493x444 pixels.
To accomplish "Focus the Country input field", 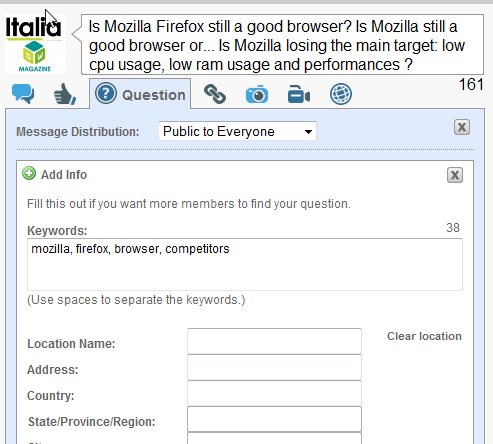I will click(274, 393).
